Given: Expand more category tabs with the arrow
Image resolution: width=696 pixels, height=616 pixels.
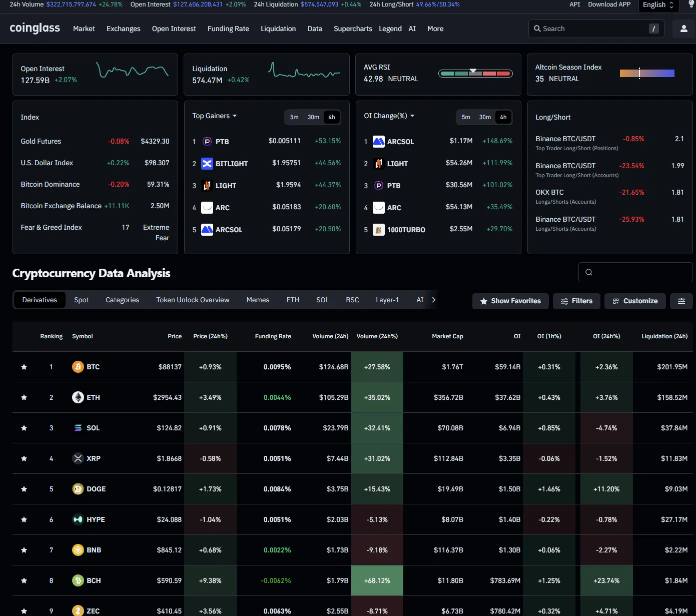Looking at the screenshot, I should point(433,300).
